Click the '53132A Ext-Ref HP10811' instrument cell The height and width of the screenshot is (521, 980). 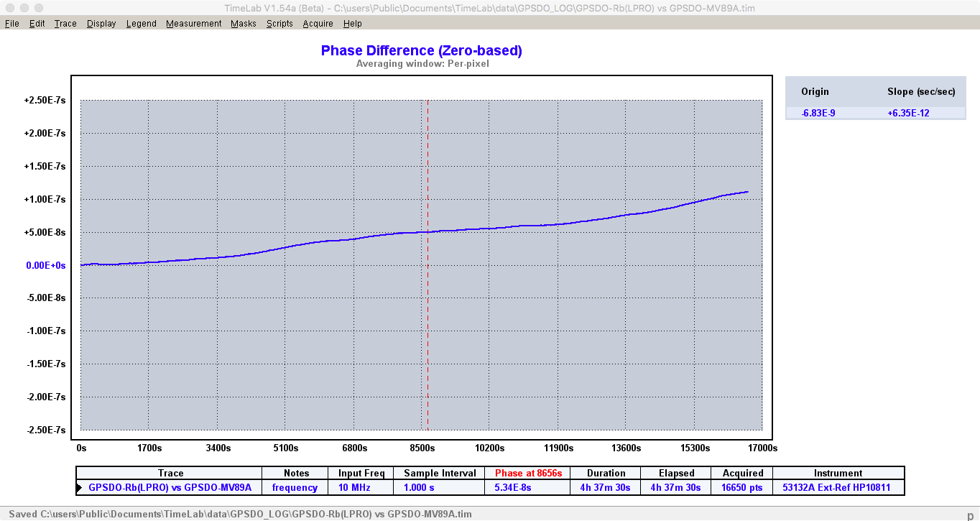point(838,487)
